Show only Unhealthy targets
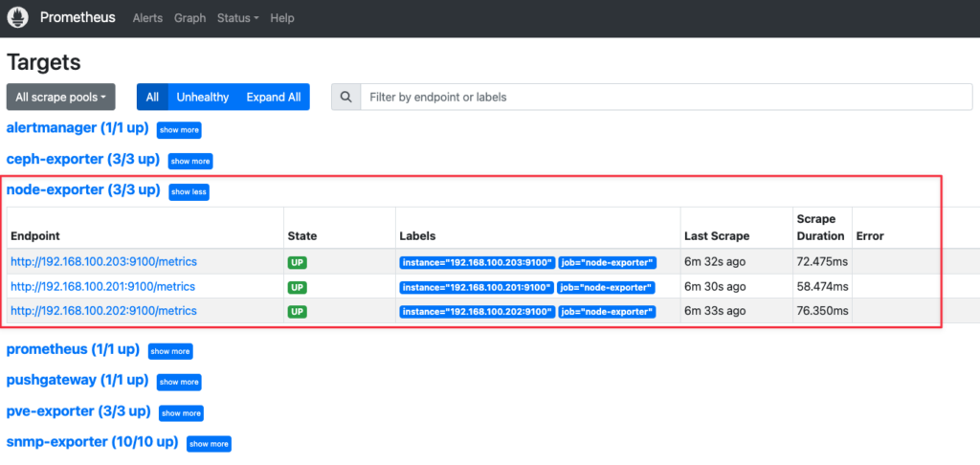Viewport: 980px width, 465px height. (203, 97)
